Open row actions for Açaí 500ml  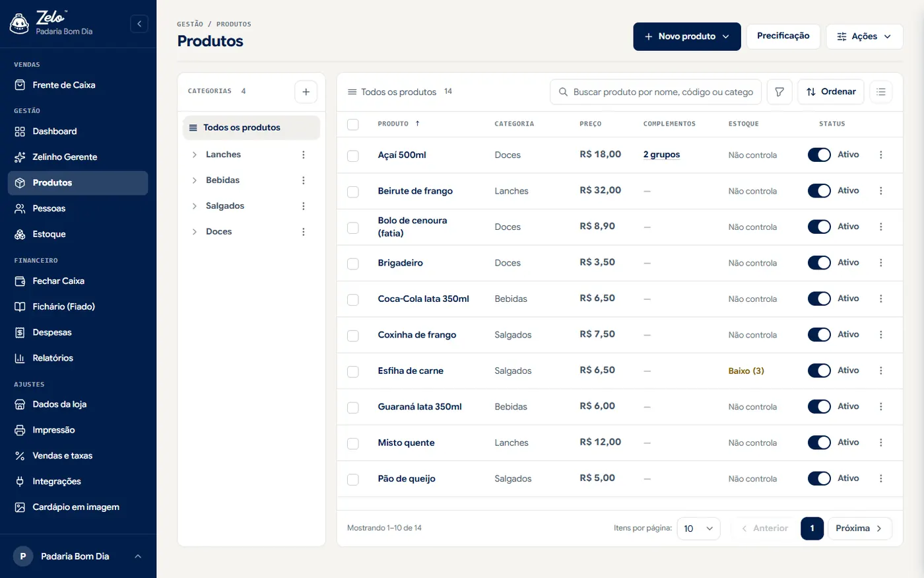[x=881, y=155]
